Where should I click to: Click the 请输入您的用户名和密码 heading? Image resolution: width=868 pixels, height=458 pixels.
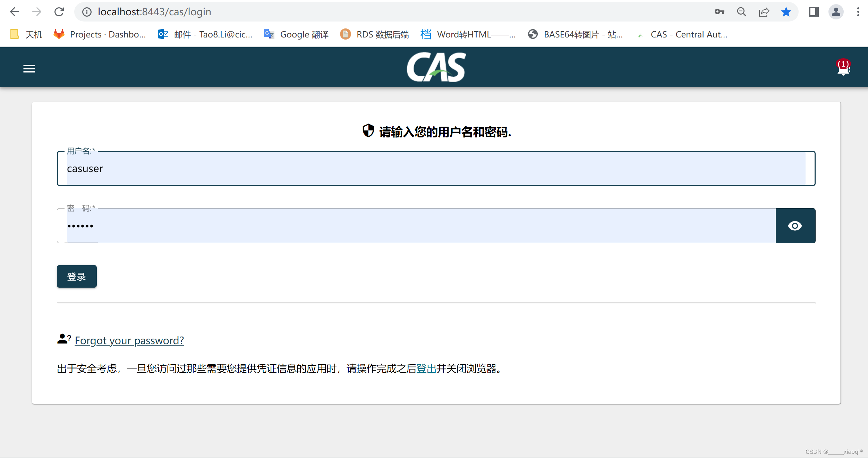coord(445,132)
